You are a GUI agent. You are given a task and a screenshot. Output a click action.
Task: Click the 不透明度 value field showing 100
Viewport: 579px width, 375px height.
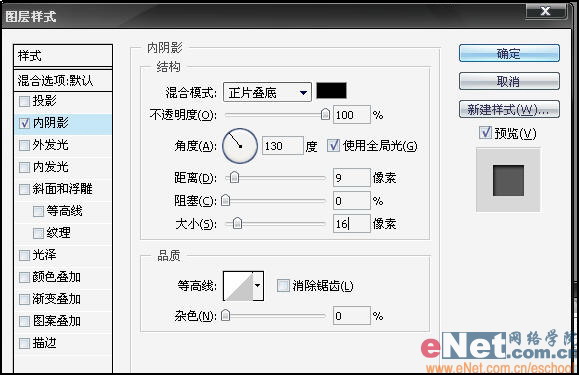tap(352, 115)
